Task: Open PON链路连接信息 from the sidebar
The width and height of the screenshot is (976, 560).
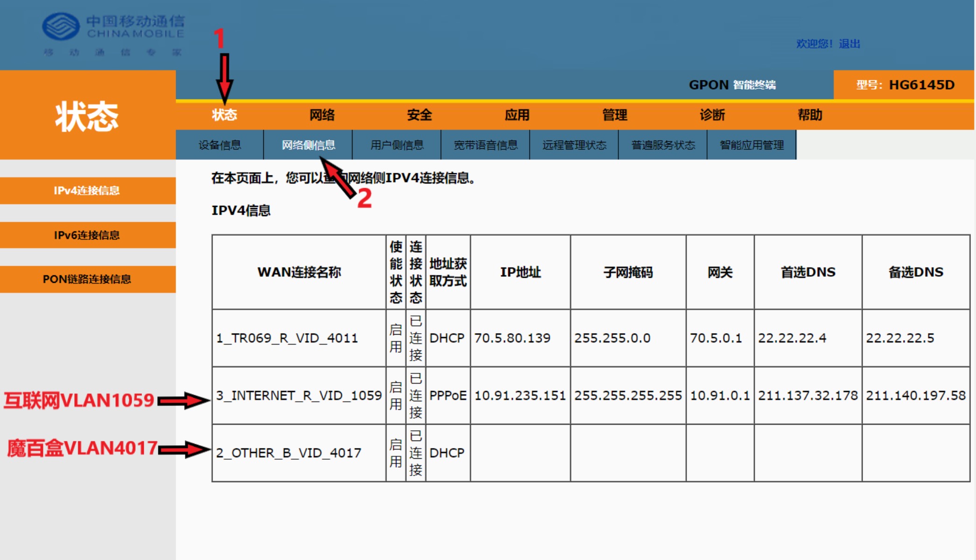Action: click(x=87, y=279)
